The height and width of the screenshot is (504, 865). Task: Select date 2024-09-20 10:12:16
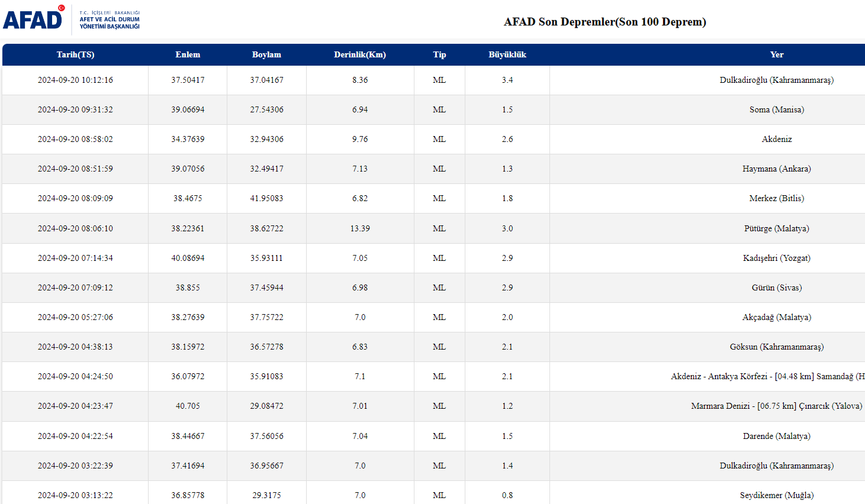75,80
